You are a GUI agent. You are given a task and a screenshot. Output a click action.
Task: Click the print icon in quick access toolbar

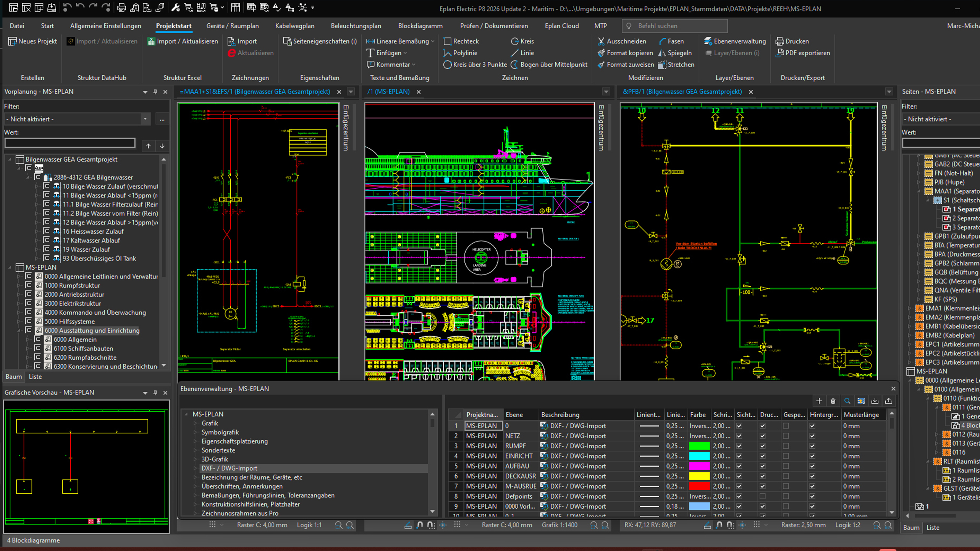click(121, 7)
